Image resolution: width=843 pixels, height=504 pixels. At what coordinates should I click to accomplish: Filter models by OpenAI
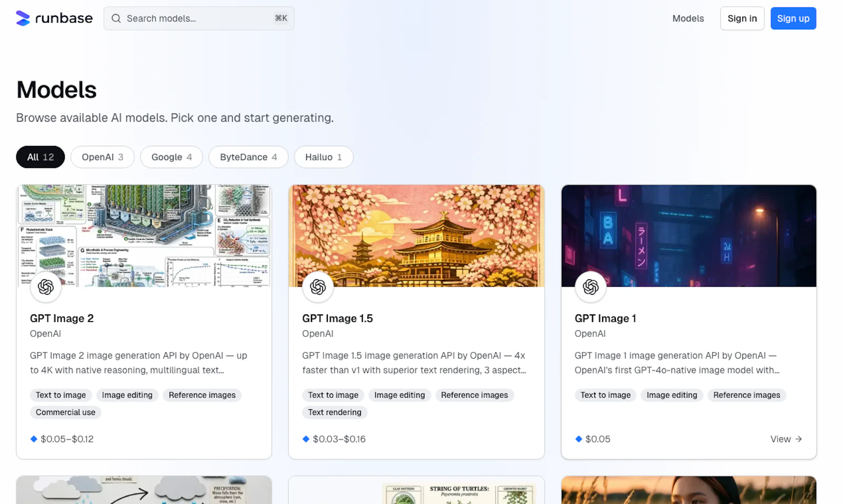click(x=102, y=157)
